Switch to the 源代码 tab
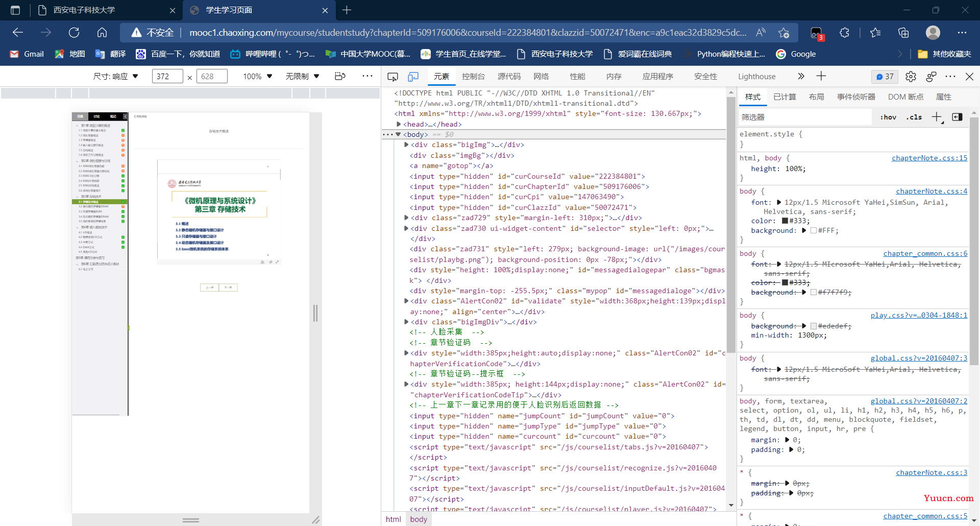The width and height of the screenshot is (980, 526). coord(509,77)
